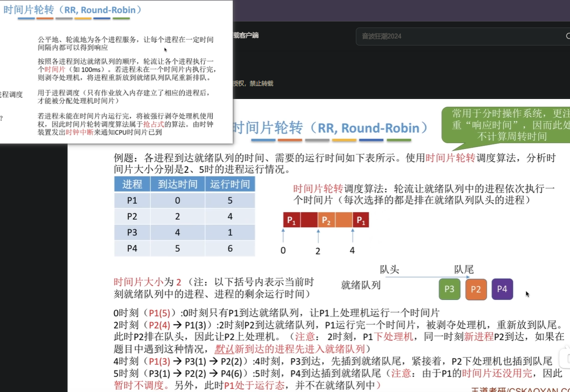The image size is (570, 392).
Task: Open the 下载客户端 link
Action: click(x=246, y=35)
